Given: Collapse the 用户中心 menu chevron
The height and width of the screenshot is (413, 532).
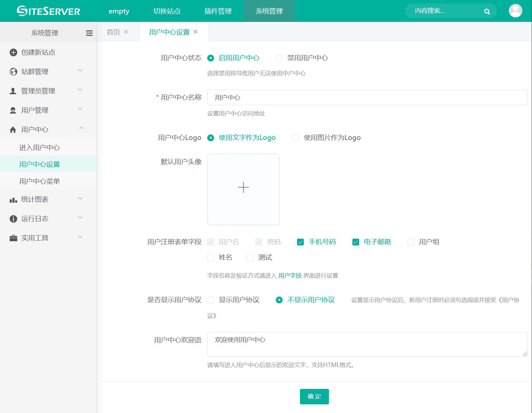Looking at the screenshot, I should tap(81, 128).
